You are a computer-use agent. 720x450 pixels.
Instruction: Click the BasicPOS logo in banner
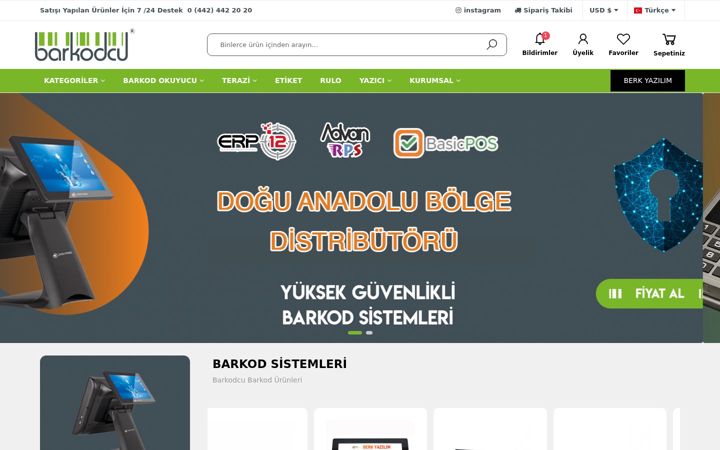pos(445,143)
